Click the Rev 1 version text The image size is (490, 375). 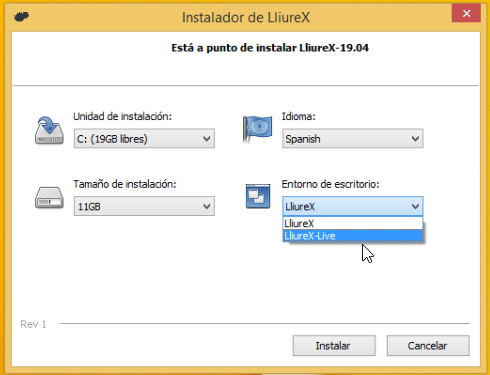tap(33, 324)
